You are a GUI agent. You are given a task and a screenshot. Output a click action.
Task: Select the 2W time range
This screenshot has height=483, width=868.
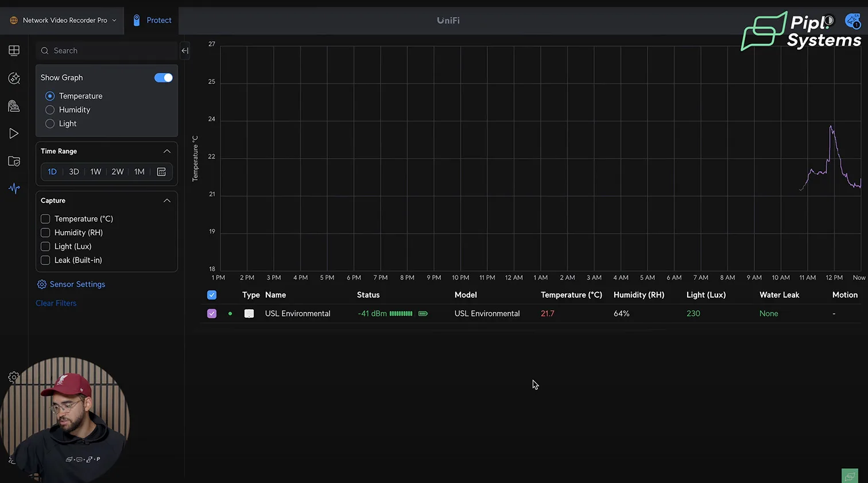118,172
